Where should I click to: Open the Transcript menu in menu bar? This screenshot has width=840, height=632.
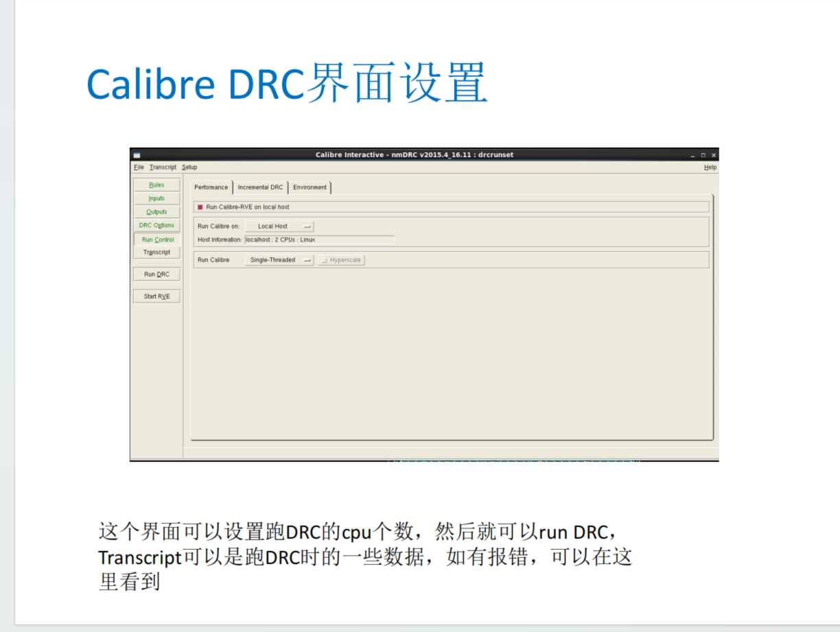click(x=163, y=167)
